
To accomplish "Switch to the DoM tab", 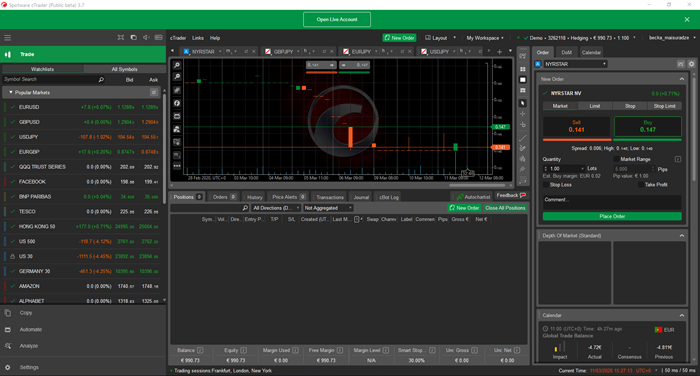I will (x=567, y=52).
